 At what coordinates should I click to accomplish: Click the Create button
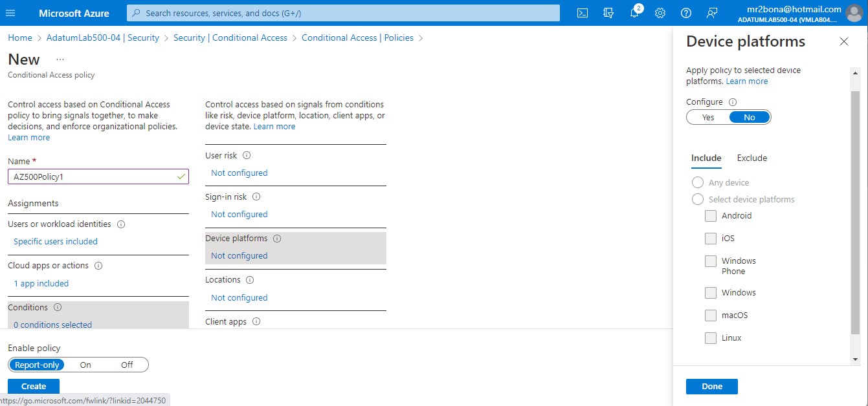pyautogui.click(x=33, y=386)
